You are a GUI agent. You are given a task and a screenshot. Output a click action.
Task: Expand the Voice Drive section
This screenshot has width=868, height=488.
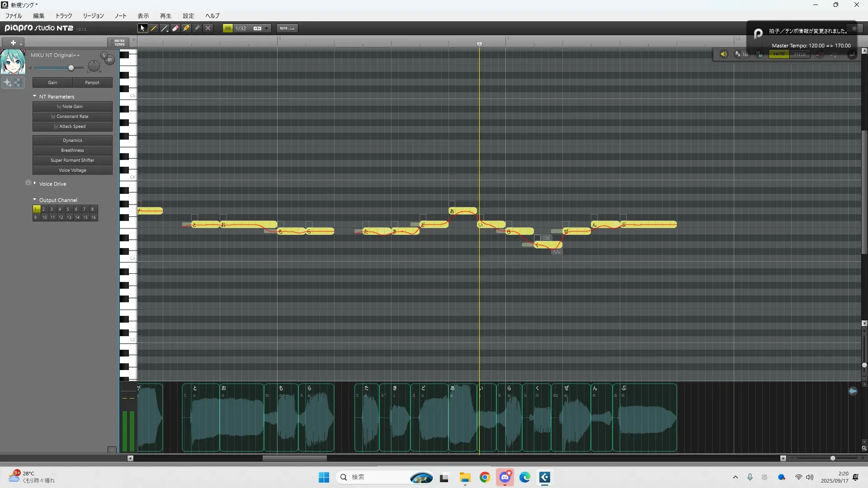click(x=35, y=183)
